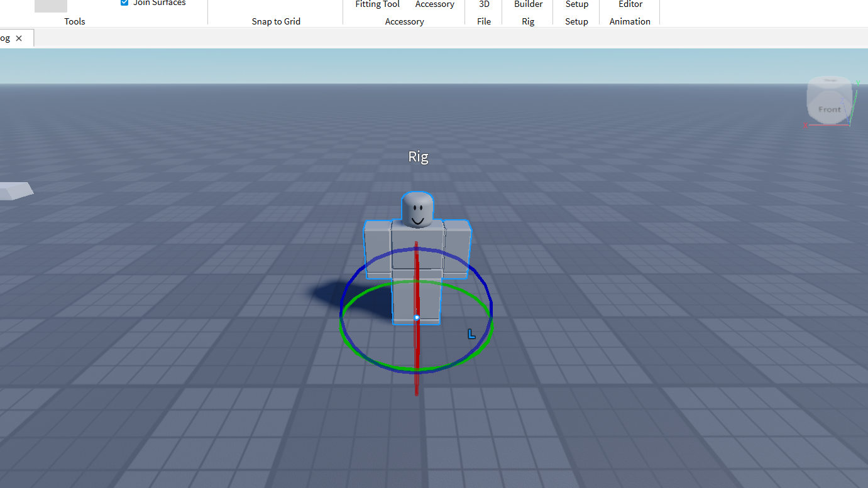Click the red vertical rotation handle

click(x=416, y=377)
